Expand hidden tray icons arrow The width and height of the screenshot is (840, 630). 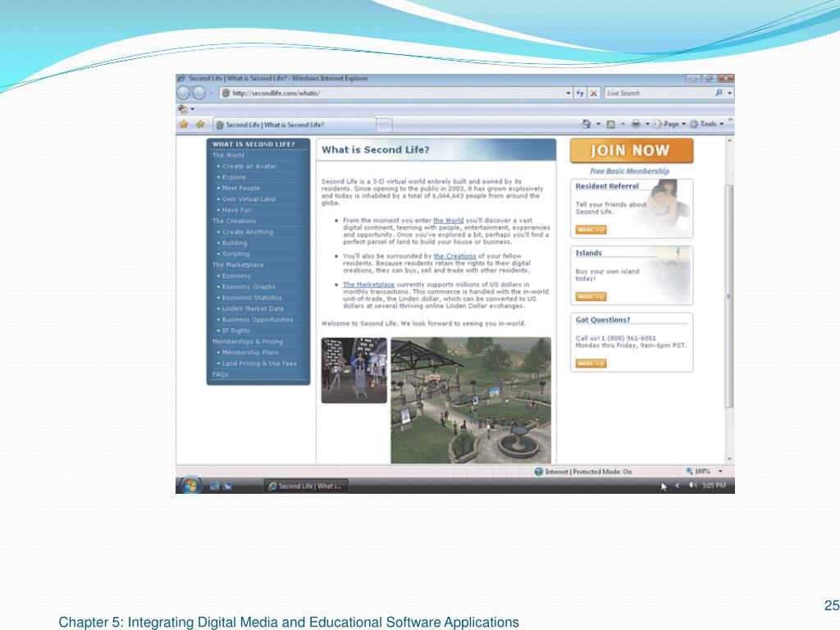(x=677, y=486)
